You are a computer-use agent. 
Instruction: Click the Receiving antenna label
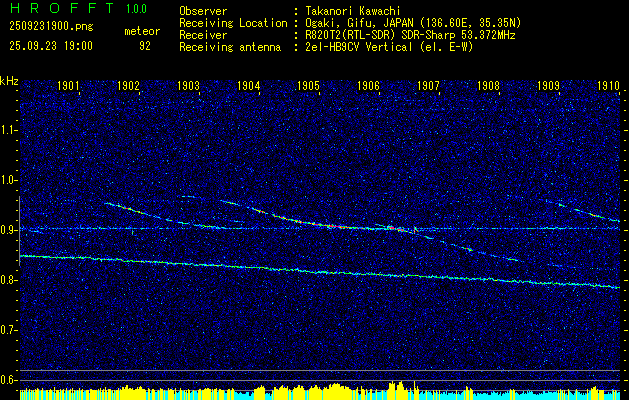(x=230, y=47)
